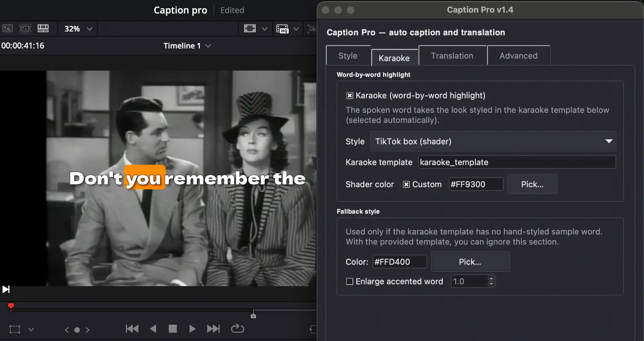Click the 'Fallback style' section heading

pyautogui.click(x=358, y=211)
